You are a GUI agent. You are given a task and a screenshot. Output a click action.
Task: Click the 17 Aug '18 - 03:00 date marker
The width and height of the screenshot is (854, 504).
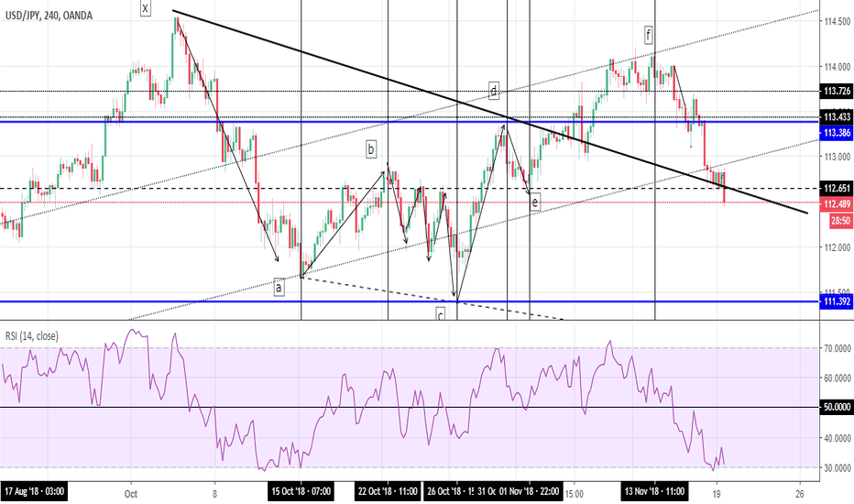click(x=34, y=491)
